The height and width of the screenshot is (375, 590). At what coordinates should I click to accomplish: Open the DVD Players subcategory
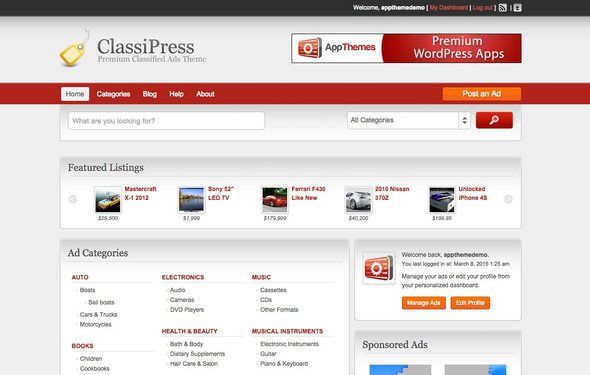(187, 310)
